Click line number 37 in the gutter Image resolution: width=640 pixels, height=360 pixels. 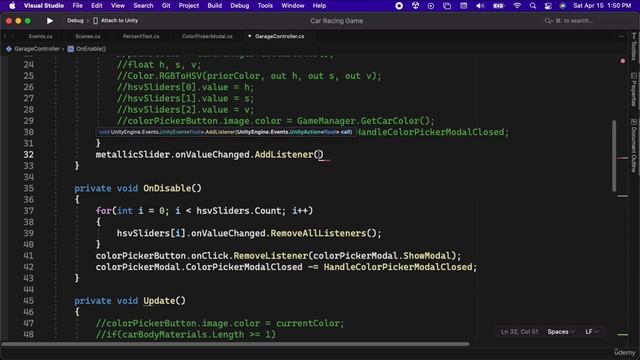click(28, 211)
